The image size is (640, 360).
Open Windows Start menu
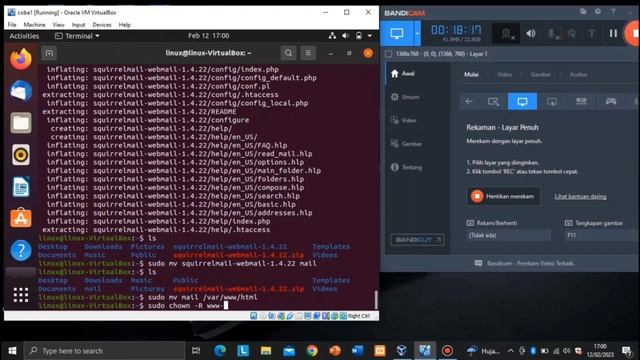click(12, 351)
